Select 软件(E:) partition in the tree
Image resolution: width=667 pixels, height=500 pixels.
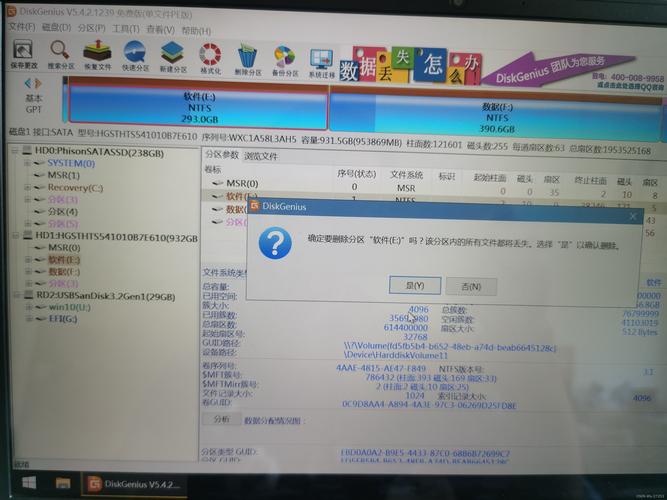(64, 260)
